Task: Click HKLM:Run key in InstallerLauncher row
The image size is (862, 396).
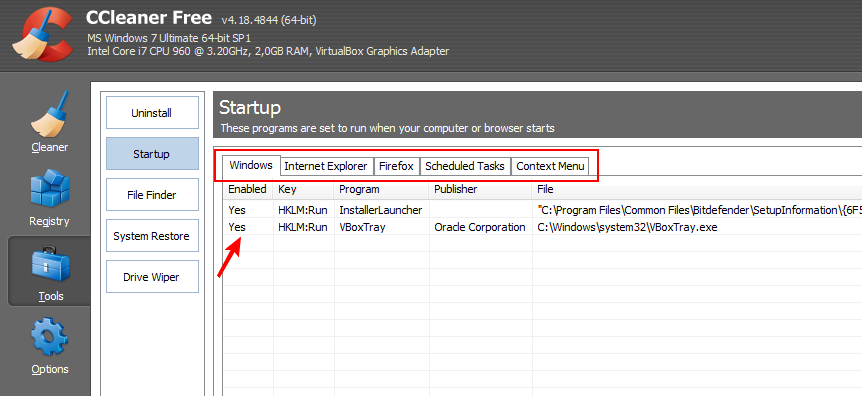Action: tap(303, 210)
